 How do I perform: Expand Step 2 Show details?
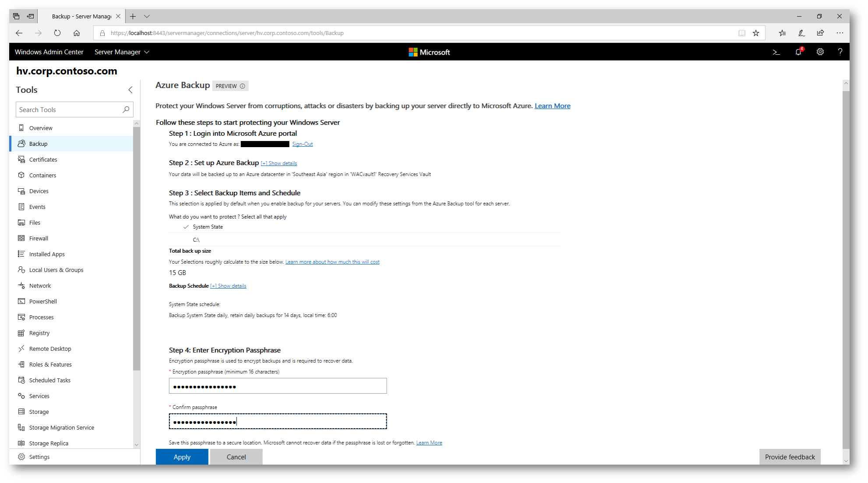click(x=279, y=163)
